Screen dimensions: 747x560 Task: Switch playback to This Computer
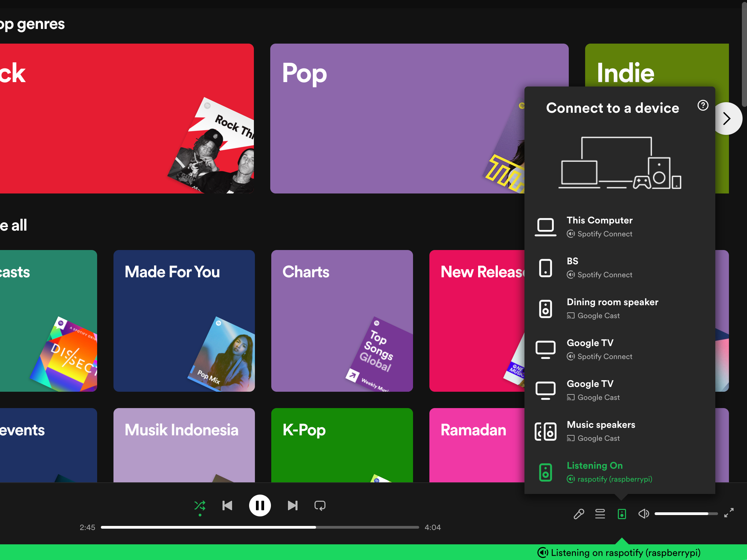tap(620, 227)
